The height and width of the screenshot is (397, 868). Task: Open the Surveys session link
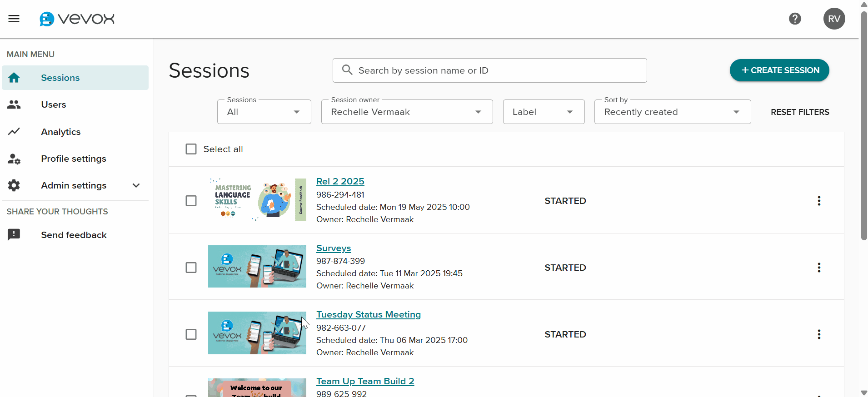(x=334, y=248)
